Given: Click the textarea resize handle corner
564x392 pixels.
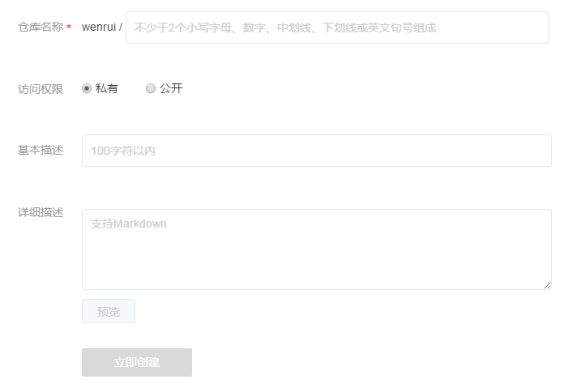Looking at the screenshot, I should tap(548, 285).
